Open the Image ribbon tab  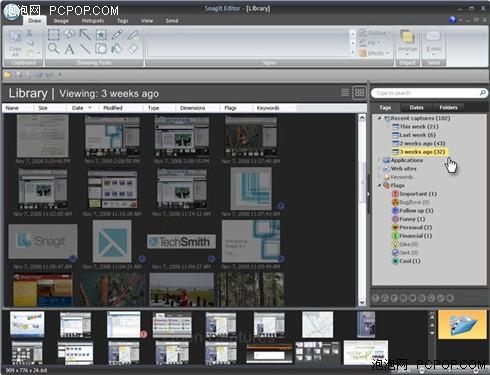[x=61, y=21]
